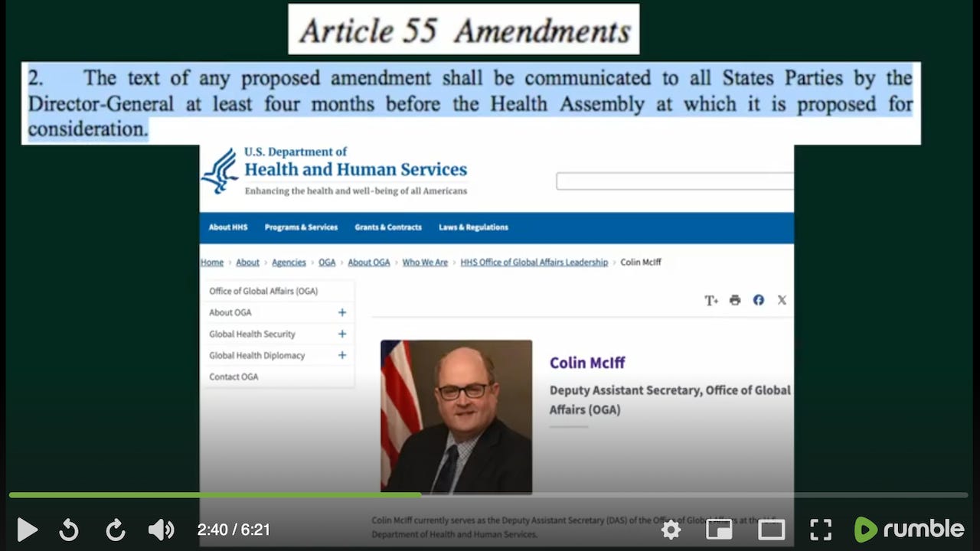Share page via Facebook icon
The height and width of the screenshot is (551, 980).
(758, 300)
